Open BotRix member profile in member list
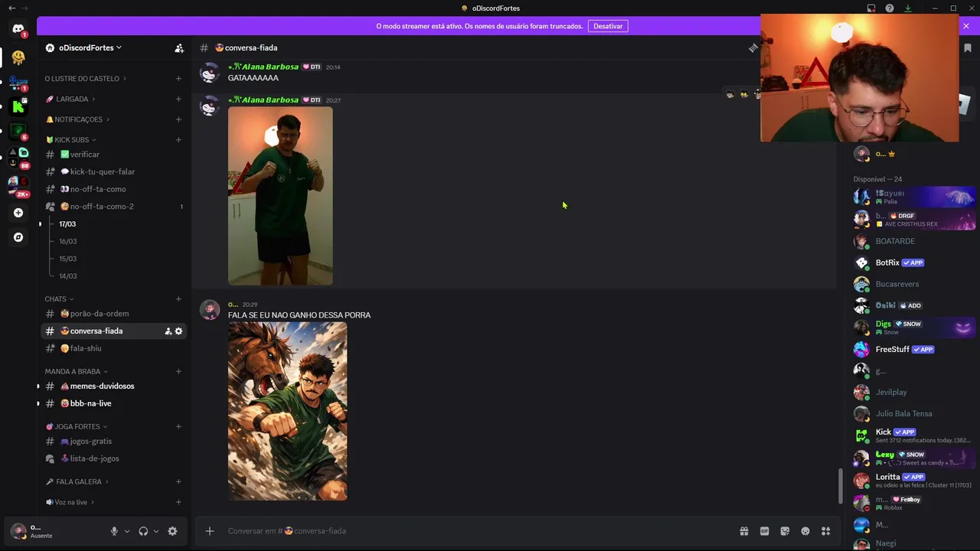 pos(914,263)
